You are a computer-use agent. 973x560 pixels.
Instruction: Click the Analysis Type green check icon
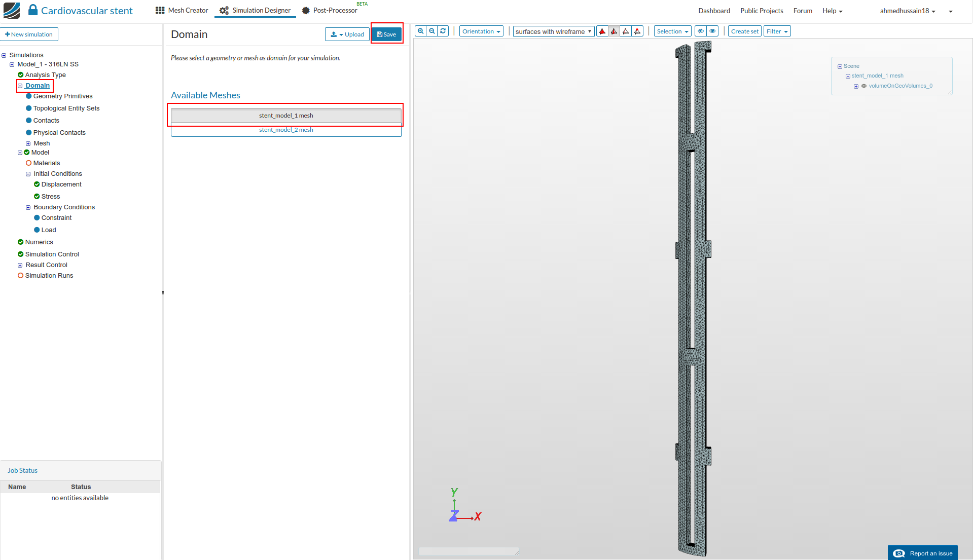[x=21, y=75]
